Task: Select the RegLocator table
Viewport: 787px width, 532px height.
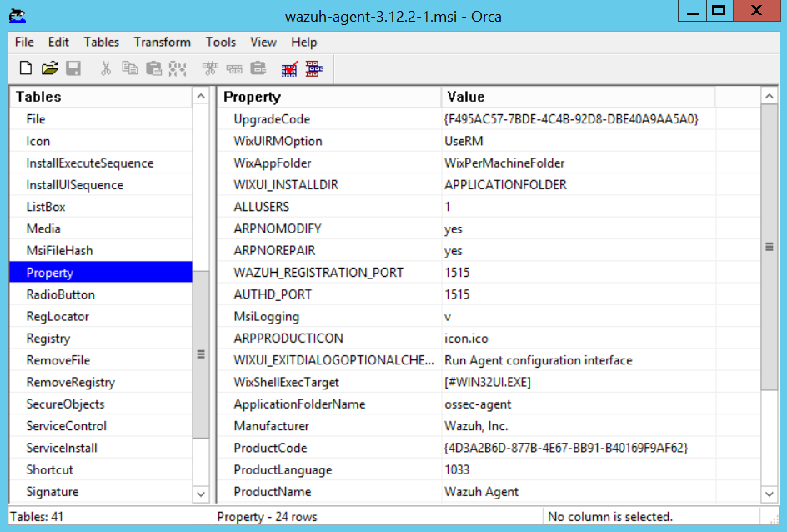Action: [101, 316]
